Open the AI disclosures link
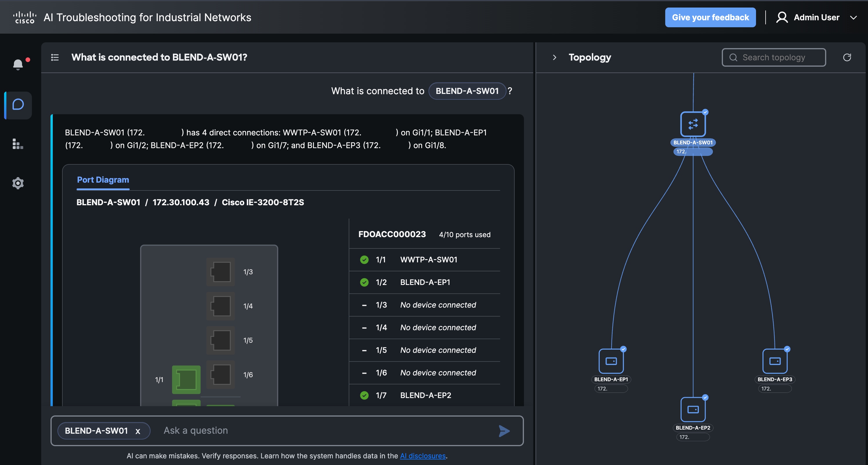This screenshot has width=868, height=465. (x=423, y=455)
